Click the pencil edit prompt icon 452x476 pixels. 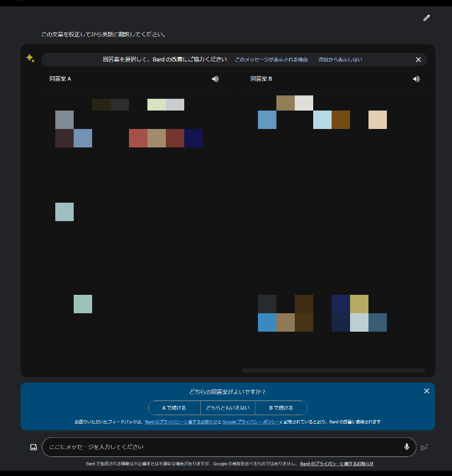426,18
